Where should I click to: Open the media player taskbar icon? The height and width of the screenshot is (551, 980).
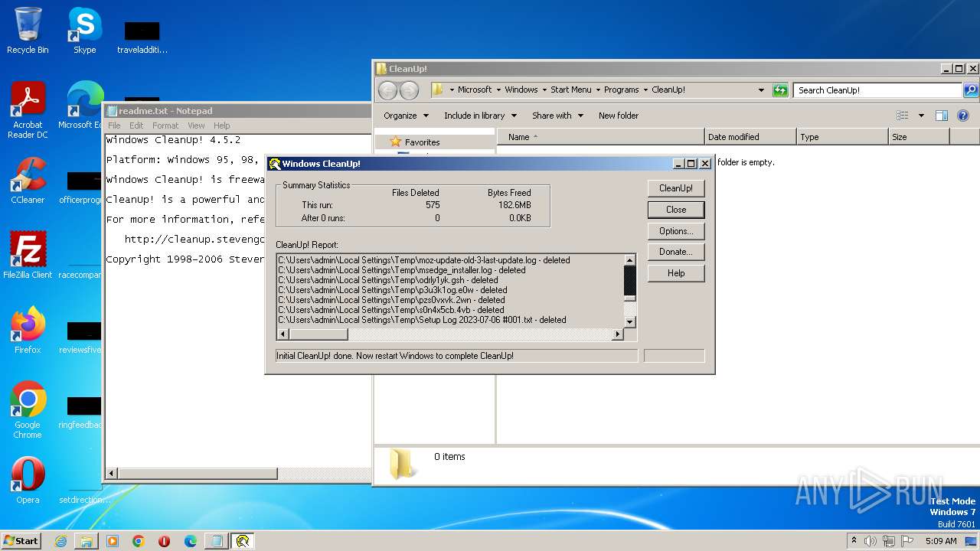(x=113, y=541)
